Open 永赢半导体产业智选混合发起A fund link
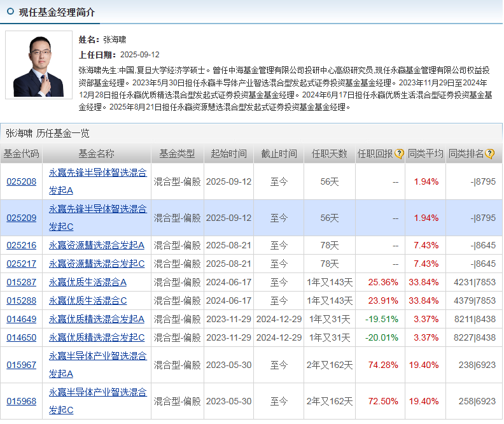The image size is (504, 424). click(x=98, y=365)
